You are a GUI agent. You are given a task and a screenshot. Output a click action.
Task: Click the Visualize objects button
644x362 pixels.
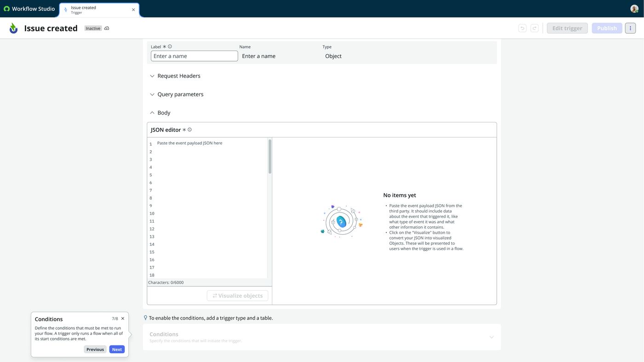237,296
